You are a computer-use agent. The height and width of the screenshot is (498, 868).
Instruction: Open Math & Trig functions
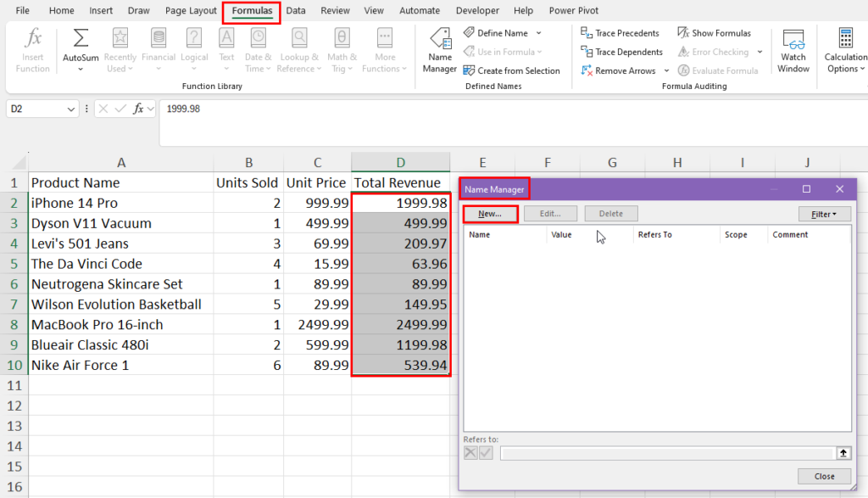(x=342, y=51)
